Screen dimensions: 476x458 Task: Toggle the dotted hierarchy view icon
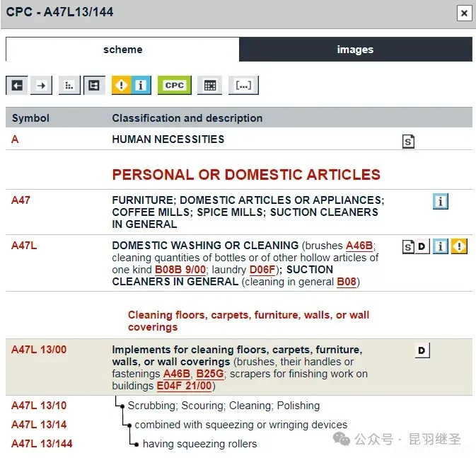pos(69,86)
